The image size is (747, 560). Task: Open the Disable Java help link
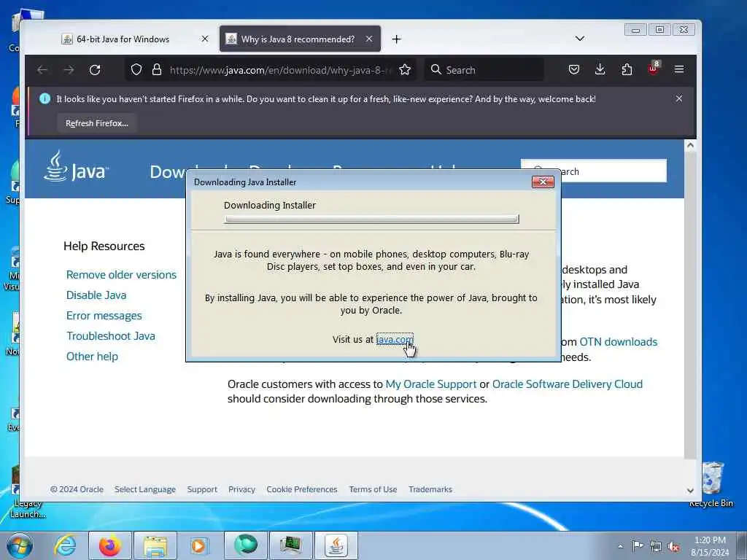pos(96,295)
